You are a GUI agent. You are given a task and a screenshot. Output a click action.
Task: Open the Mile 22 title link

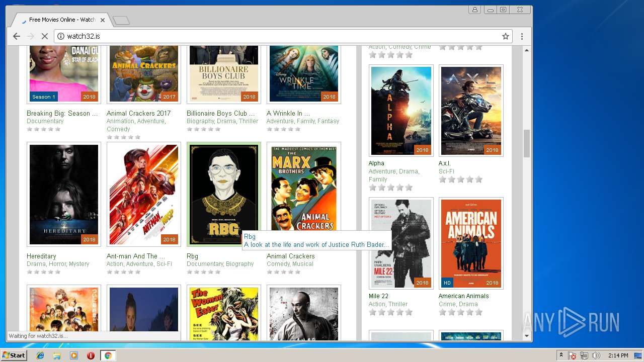[378, 296]
